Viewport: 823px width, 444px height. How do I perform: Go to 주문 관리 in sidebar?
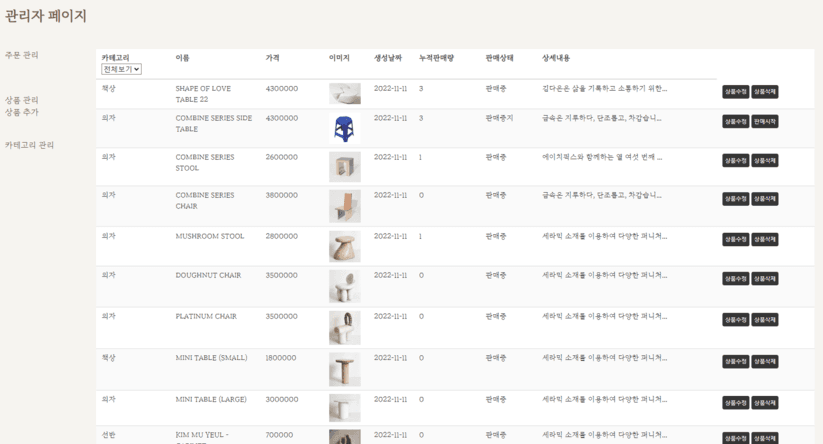click(22, 55)
